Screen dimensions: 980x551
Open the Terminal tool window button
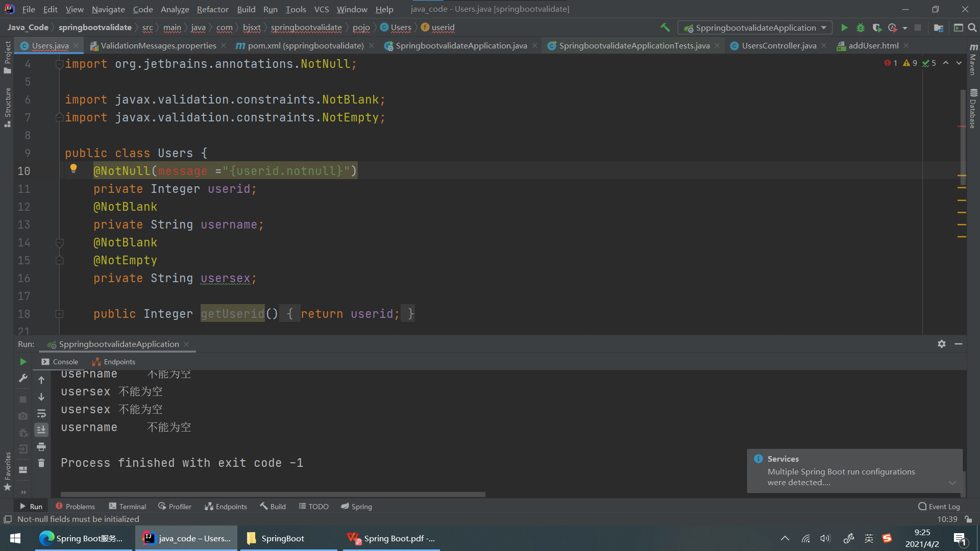click(x=128, y=506)
